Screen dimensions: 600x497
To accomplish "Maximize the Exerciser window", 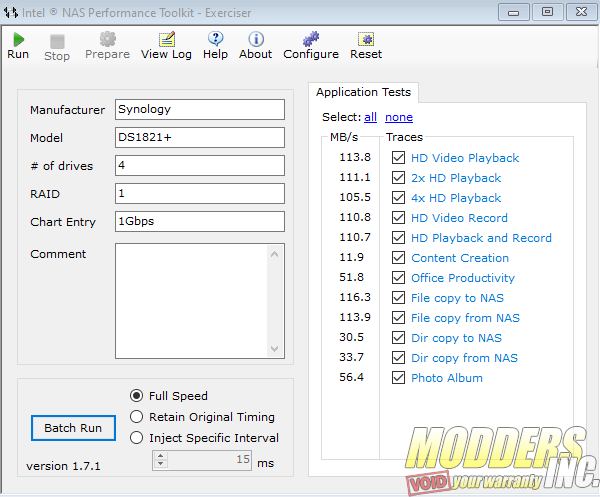I will coord(548,13).
